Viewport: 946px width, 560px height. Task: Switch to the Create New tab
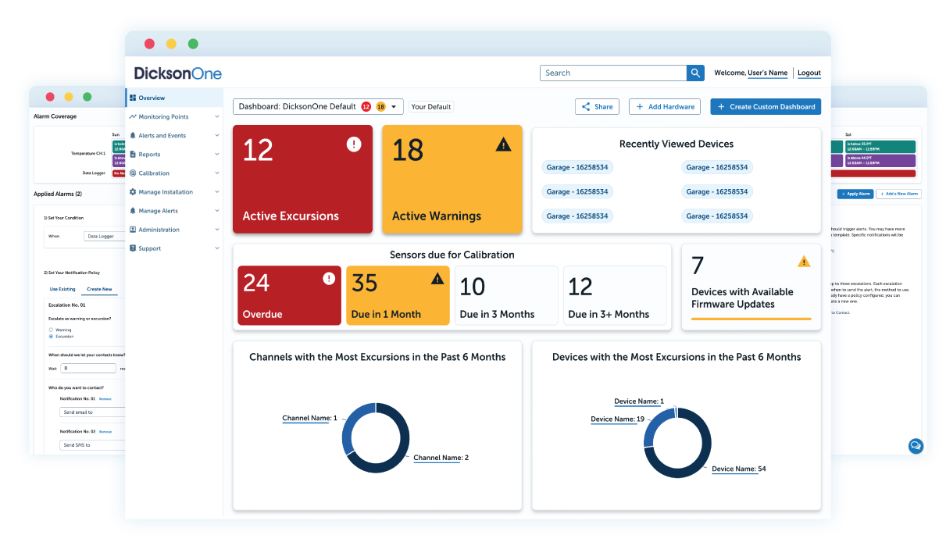[99, 289]
